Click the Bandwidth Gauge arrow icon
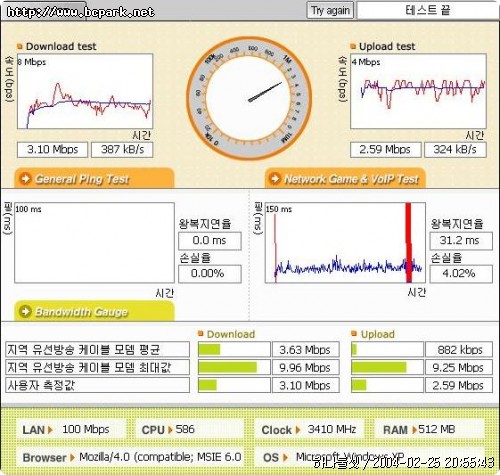500x475 pixels. [x=25, y=311]
